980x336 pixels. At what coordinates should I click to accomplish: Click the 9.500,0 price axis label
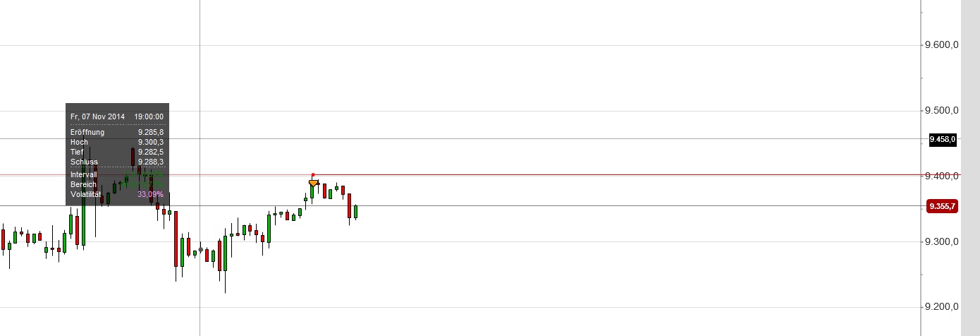point(941,111)
